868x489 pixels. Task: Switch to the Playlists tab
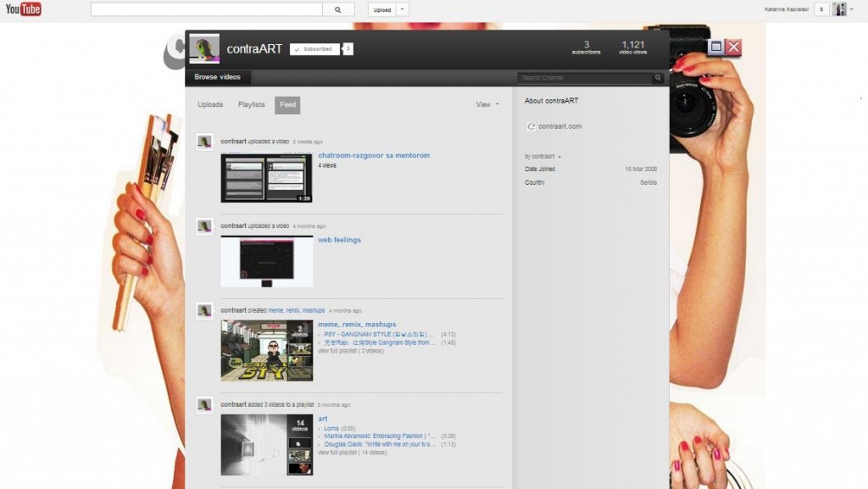[251, 104]
